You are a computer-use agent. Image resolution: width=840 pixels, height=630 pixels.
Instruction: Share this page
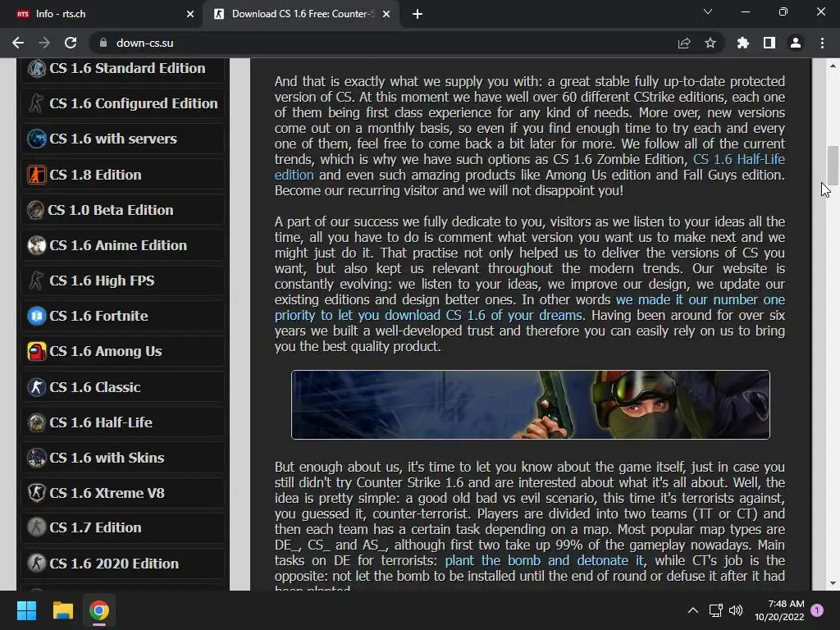[684, 43]
